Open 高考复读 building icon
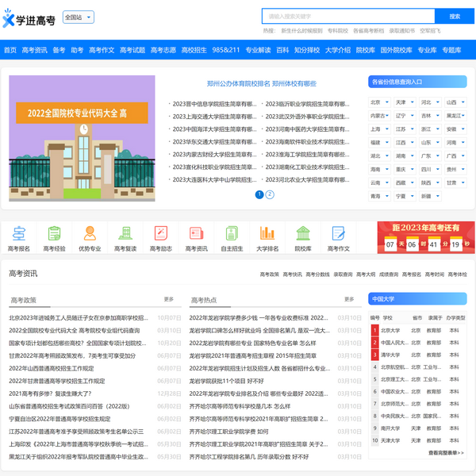 [x=125, y=233]
